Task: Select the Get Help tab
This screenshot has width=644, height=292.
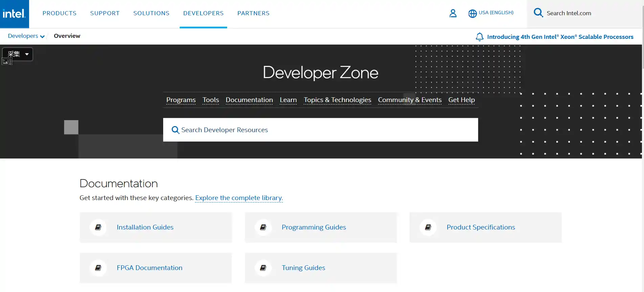Action: 462,100
